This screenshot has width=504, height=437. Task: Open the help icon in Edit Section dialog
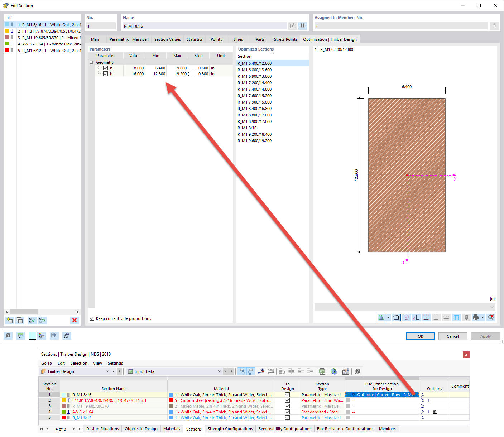tap(8, 336)
